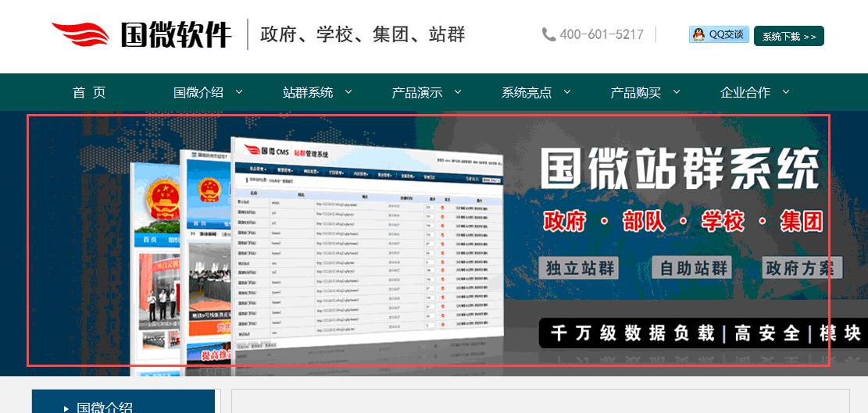Expand the chevron next to 产品演示

tap(458, 92)
